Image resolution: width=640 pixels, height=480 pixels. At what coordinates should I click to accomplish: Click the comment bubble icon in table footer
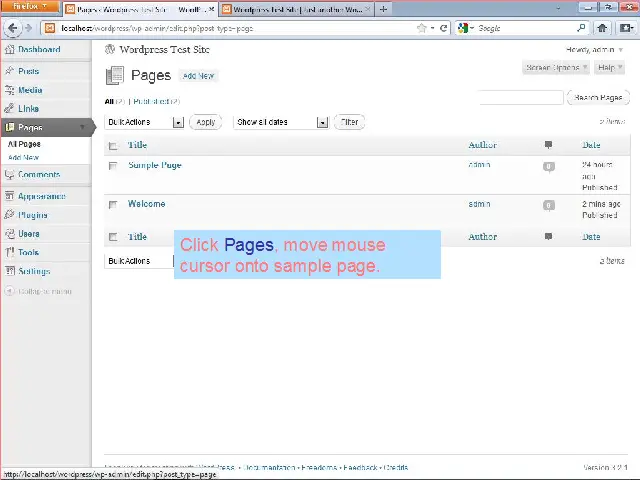pyautogui.click(x=549, y=236)
